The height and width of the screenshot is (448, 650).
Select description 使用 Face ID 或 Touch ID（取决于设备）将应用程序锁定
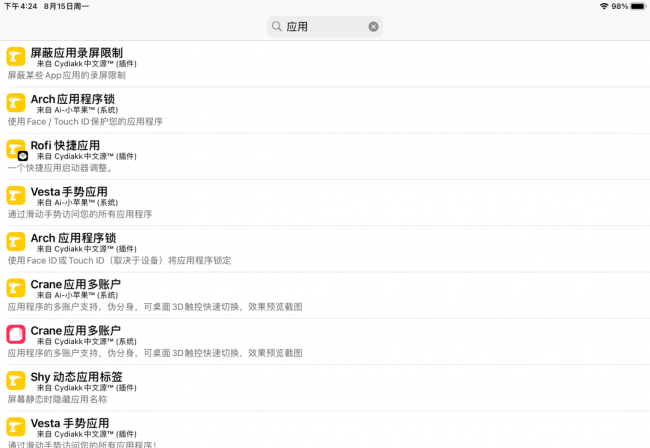point(119,261)
